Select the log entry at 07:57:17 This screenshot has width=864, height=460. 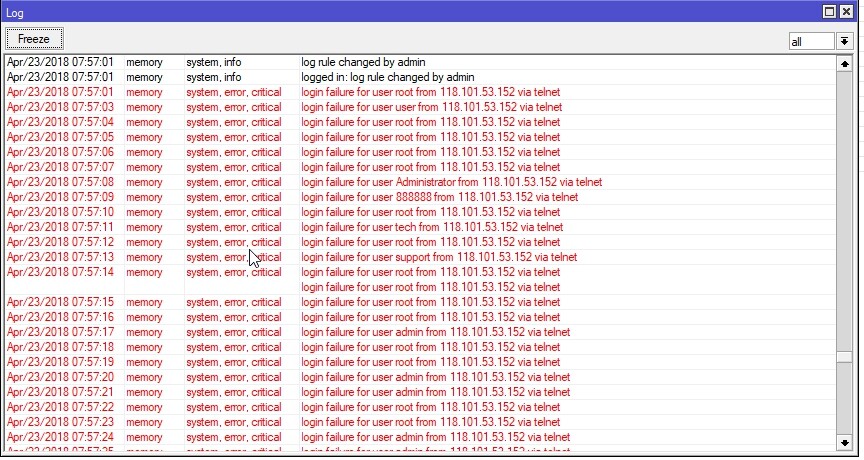[x=435, y=332]
